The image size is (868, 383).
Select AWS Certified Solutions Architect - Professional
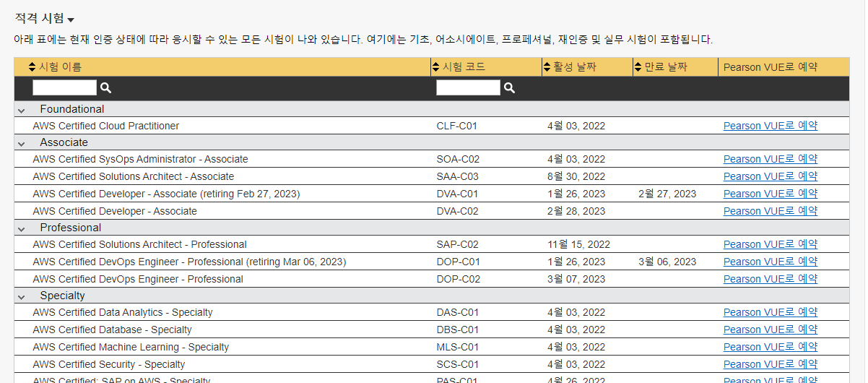[x=139, y=244]
